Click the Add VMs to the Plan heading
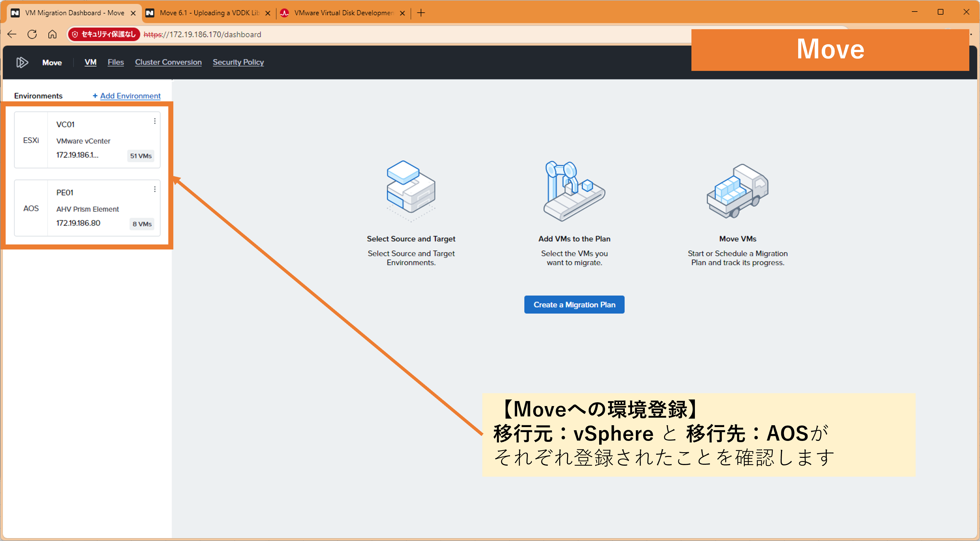This screenshot has height=541, width=980. [x=574, y=239]
